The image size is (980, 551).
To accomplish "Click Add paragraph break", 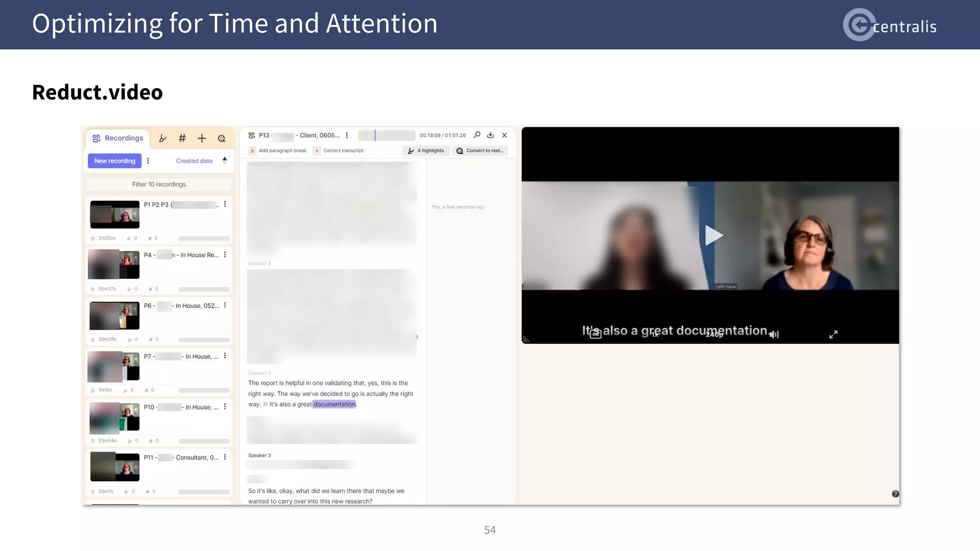I will pos(278,151).
